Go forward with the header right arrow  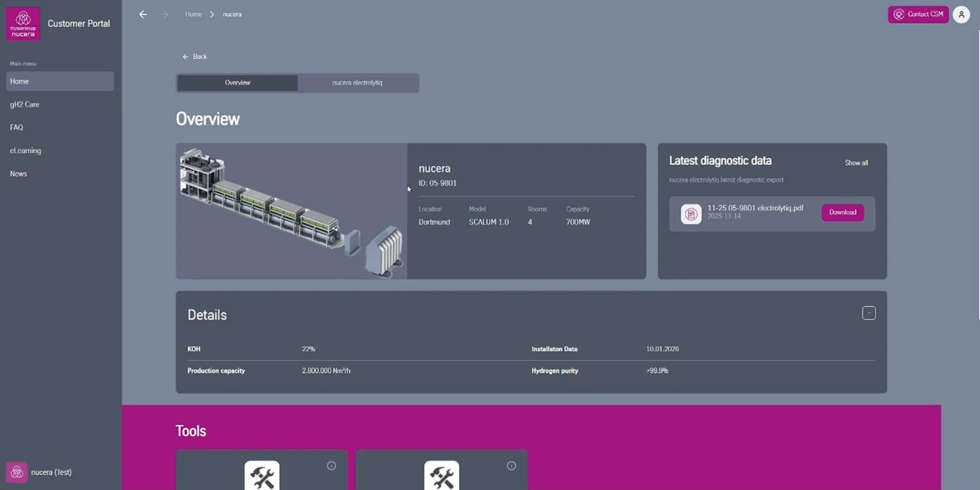click(164, 14)
